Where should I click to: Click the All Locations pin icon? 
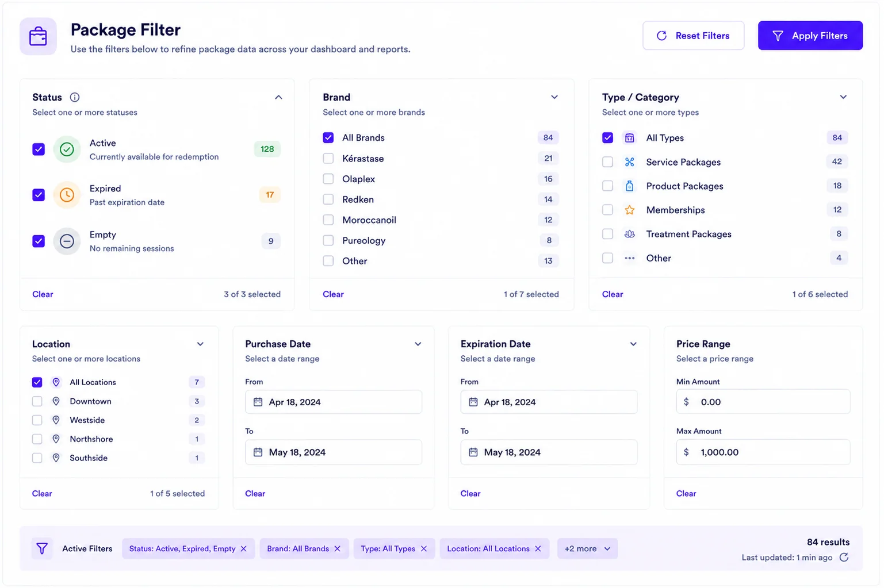[56, 382]
